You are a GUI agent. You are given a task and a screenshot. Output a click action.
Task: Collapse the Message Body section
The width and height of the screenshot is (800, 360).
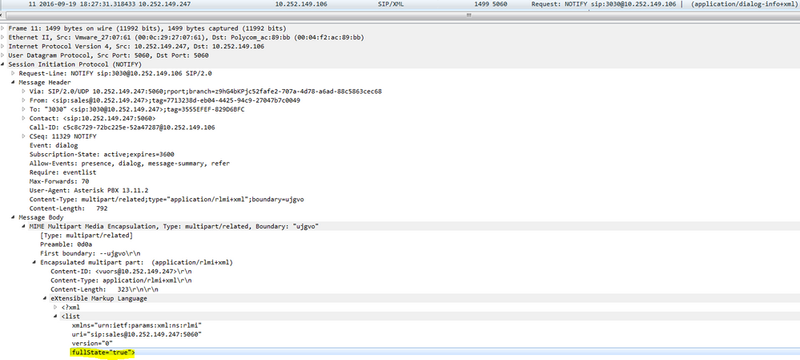(13, 217)
